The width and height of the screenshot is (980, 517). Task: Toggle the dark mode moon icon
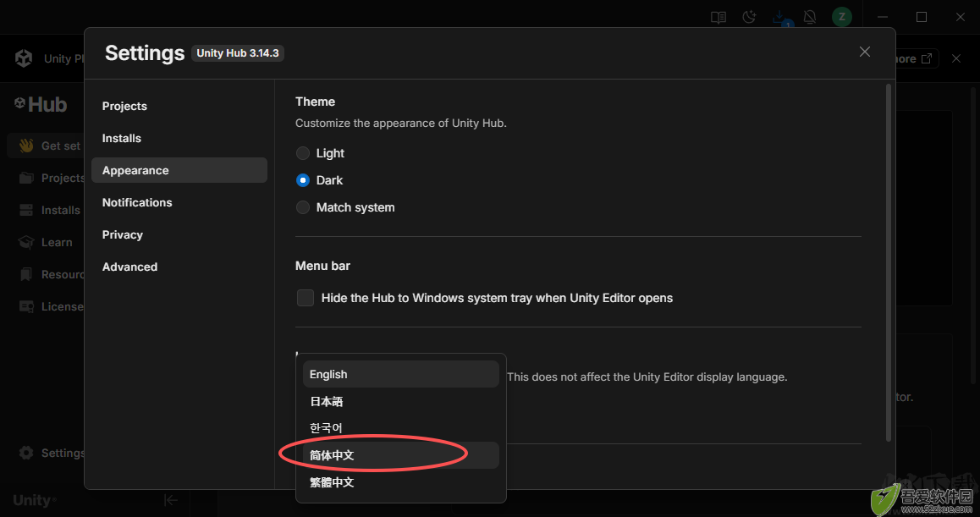[x=749, y=18]
